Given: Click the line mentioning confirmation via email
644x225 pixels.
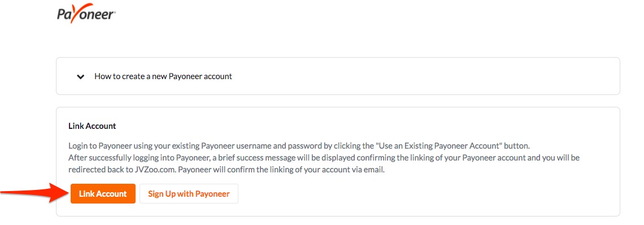Looking at the screenshot, I should coord(227,170).
